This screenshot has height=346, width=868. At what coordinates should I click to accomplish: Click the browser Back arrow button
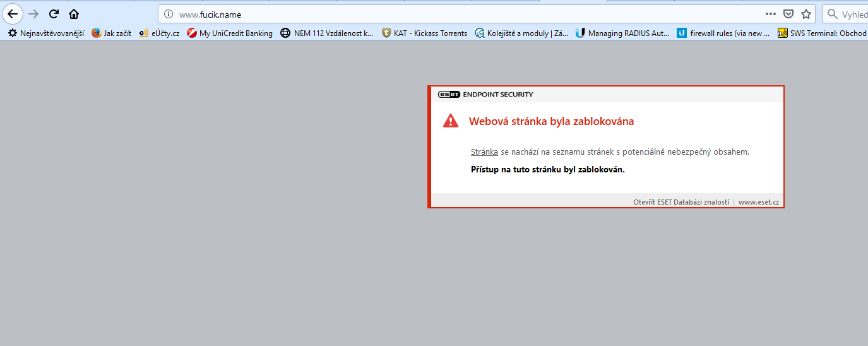(13, 14)
